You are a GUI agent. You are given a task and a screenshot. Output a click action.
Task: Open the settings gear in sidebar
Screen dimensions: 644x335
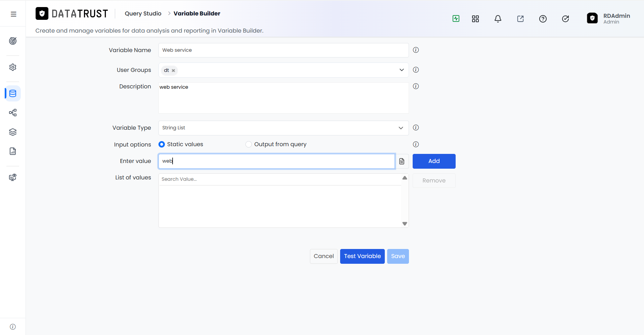point(13,67)
